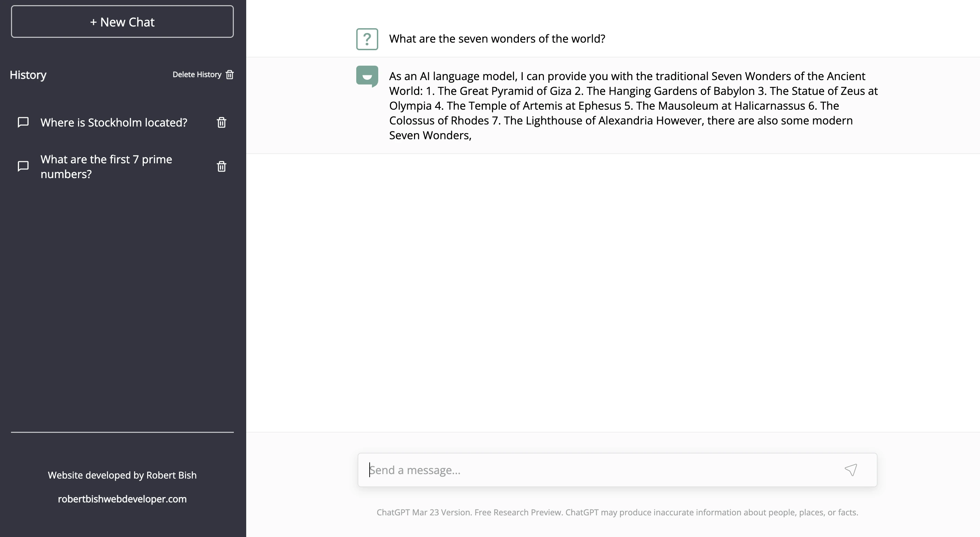The image size is (980, 537).
Task: Click the ChatGPT Mar 23 Version disclaimer
Action: tap(617, 512)
